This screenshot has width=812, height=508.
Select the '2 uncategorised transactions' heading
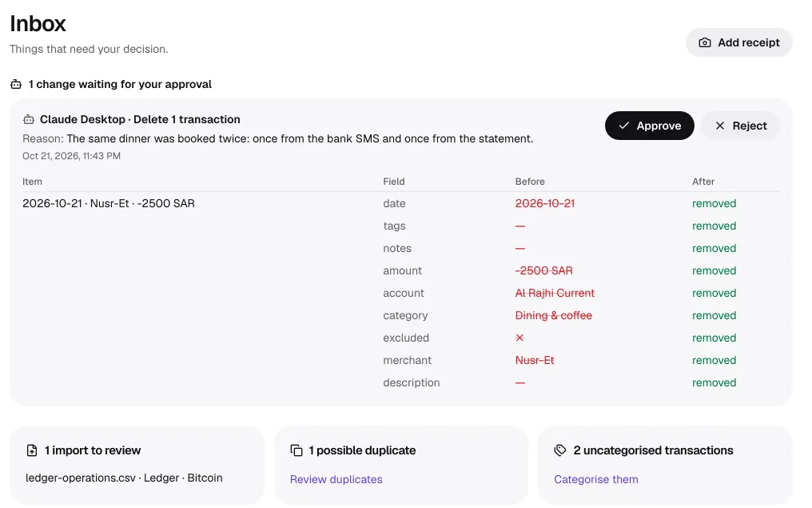(653, 450)
